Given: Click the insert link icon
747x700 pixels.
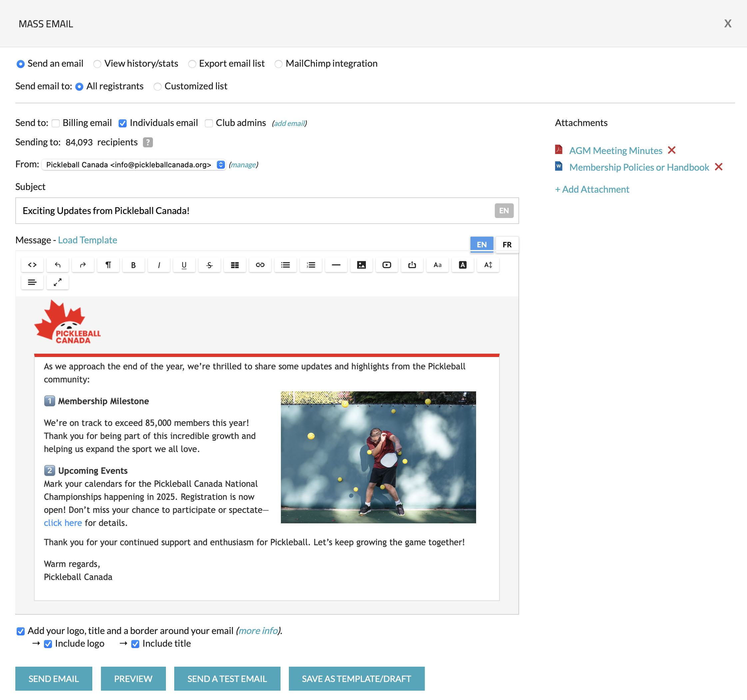Looking at the screenshot, I should click(x=260, y=265).
